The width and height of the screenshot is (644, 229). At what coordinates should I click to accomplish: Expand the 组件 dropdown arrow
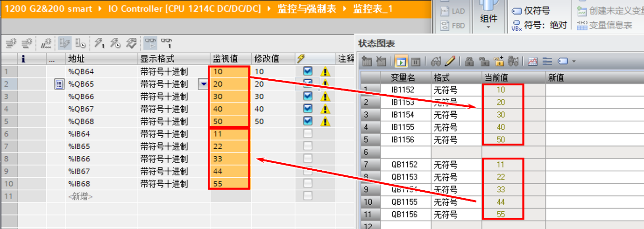click(x=488, y=27)
